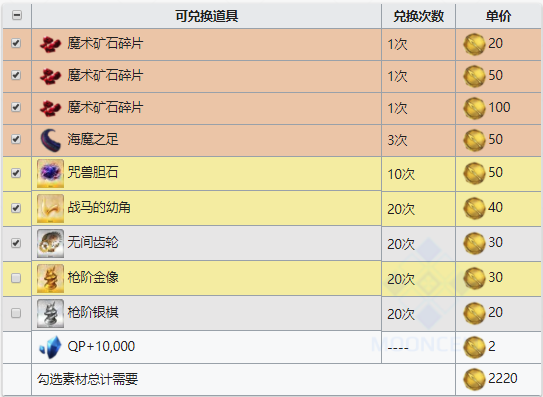Viewport: 543px width, 397px height.
Task: Uncheck the 100-coin 魔术矿石碎片 row checkbox
Action: click(16, 107)
